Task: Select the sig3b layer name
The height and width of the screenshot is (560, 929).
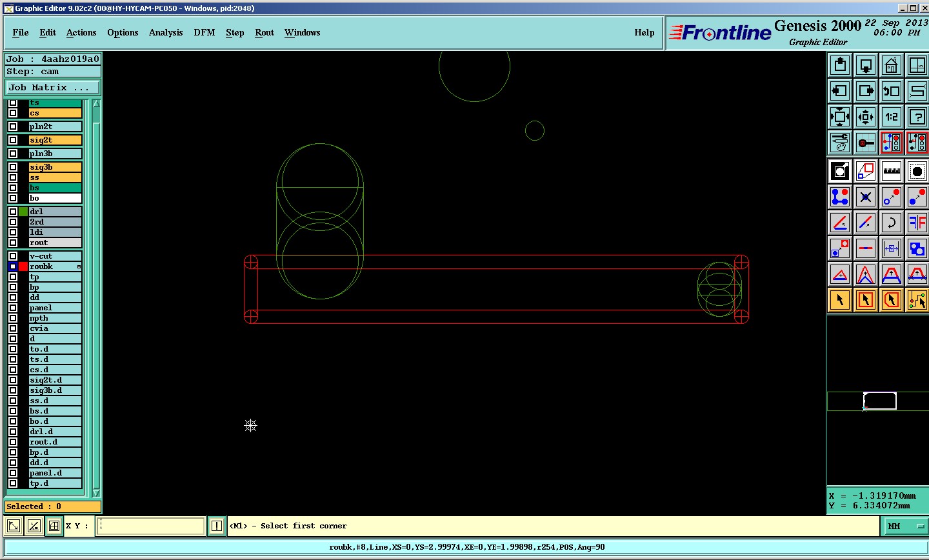Action: pos(55,167)
